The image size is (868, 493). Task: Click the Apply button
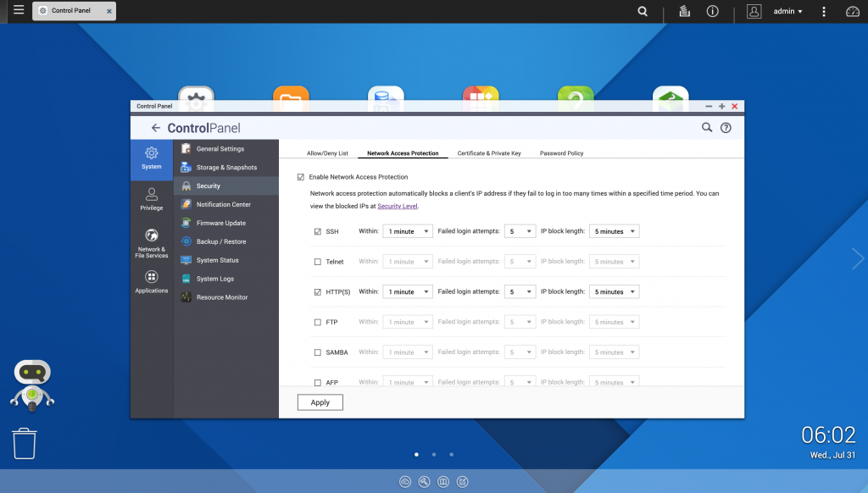point(320,402)
